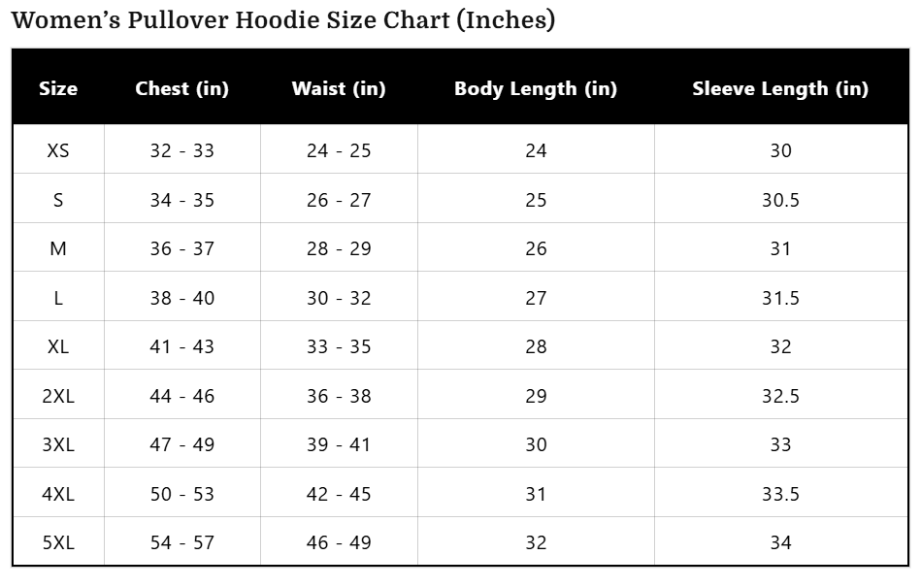The image size is (921, 588).
Task: Select the 24 - 25 waist cell
Action: click(x=339, y=150)
